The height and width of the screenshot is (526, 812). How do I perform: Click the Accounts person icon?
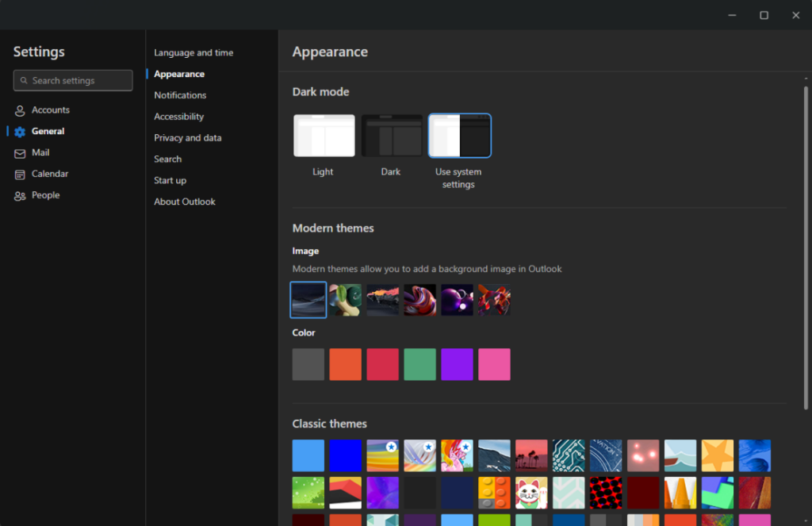[x=20, y=110]
